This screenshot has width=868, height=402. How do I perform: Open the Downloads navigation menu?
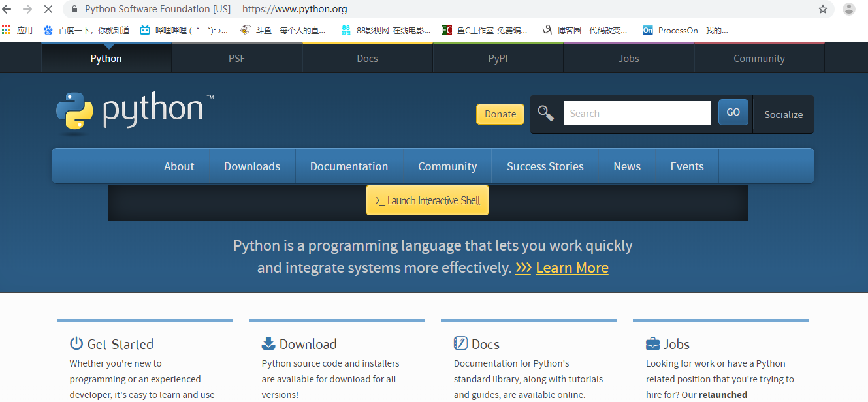[252, 166]
